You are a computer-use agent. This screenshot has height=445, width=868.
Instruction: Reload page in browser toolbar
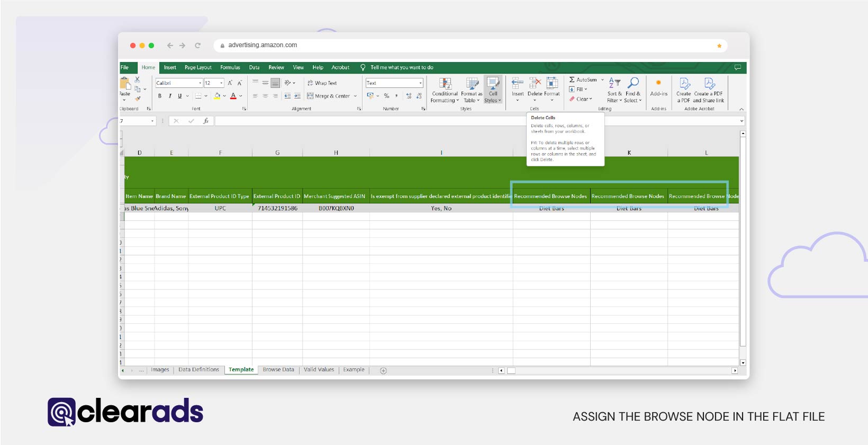[197, 46]
